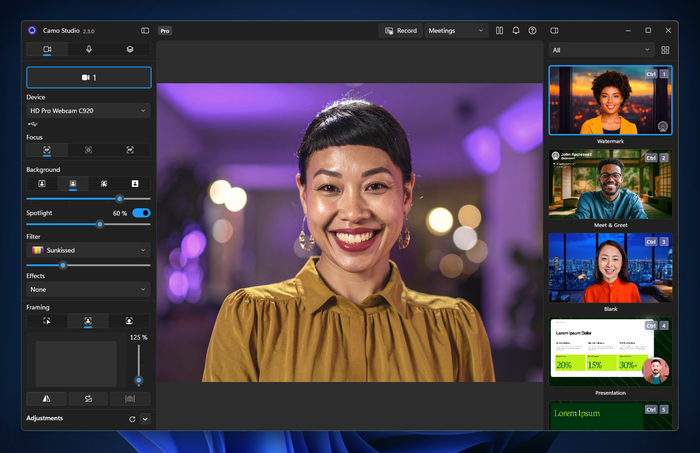Select the third focus mode option
The image size is (700, 453).
tap(130, 150)
